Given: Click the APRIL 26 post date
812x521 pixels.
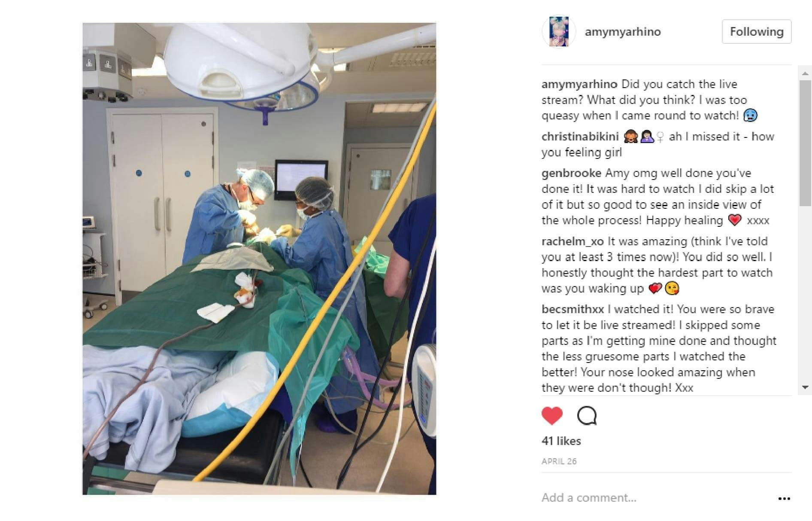Looking at the screenshot, I should click(x=559, y=461).
